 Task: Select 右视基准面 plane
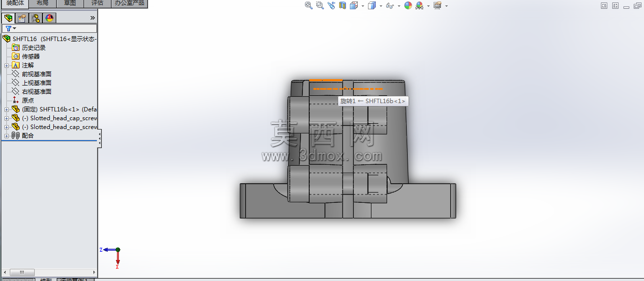[37, 91]
